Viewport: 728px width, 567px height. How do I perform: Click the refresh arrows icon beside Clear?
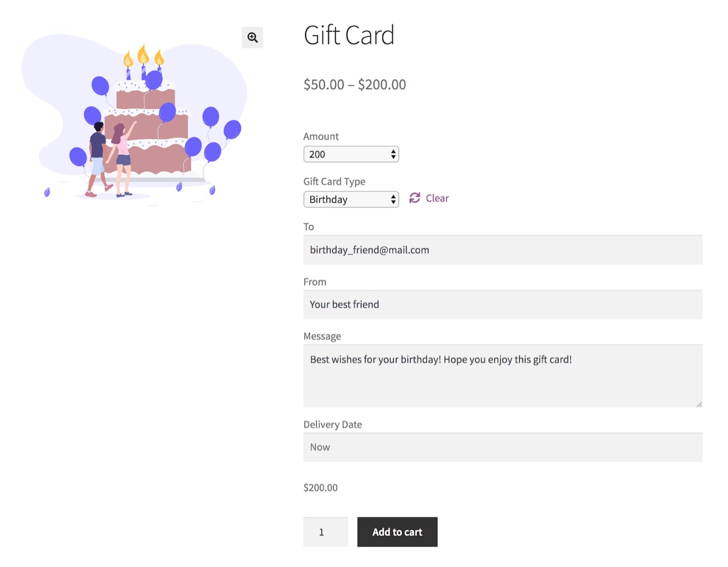[415, 198]
